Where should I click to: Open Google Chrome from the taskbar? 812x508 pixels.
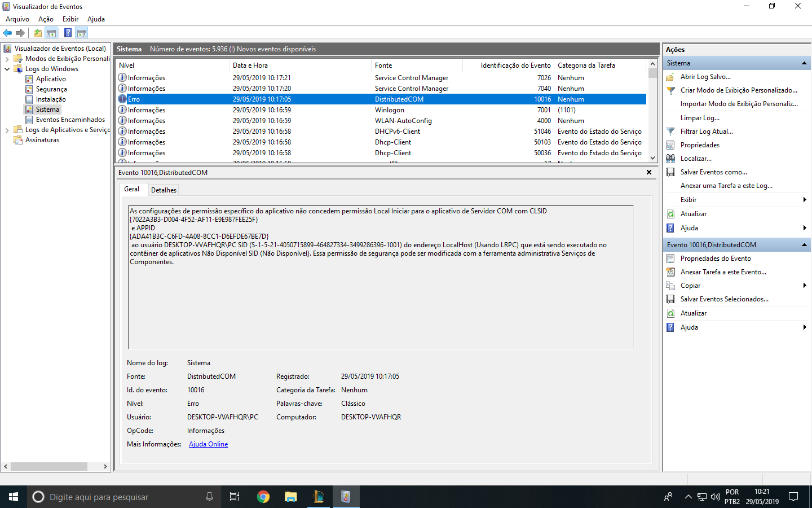pos(263,497)
